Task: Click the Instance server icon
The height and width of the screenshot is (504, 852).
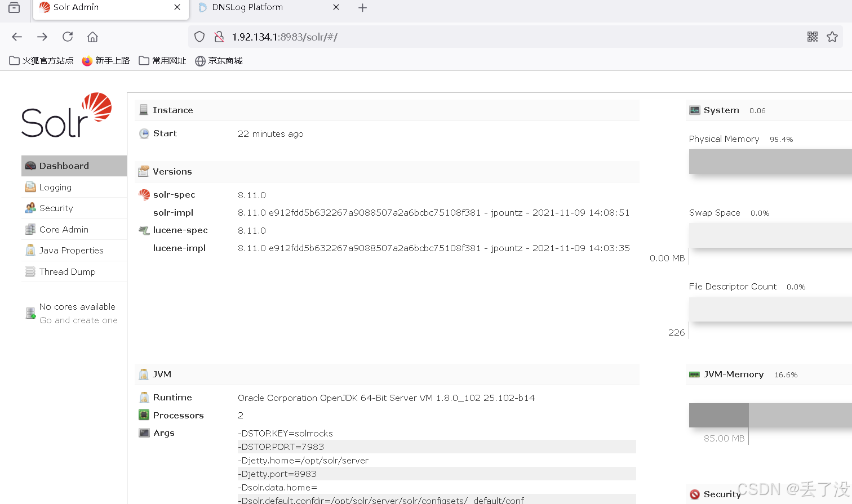Action: pyautogui.click(x=144, y=110)
